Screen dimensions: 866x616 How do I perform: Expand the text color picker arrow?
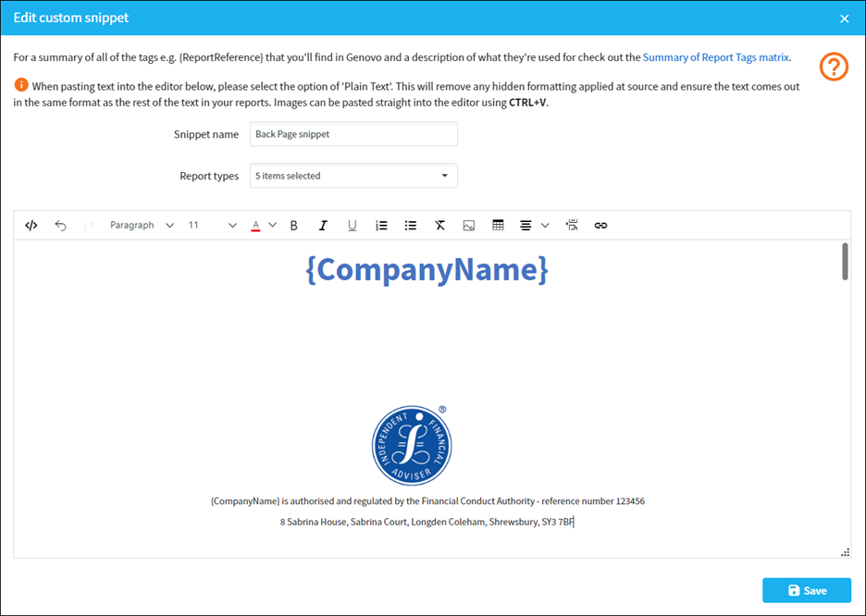click(272, 225)
